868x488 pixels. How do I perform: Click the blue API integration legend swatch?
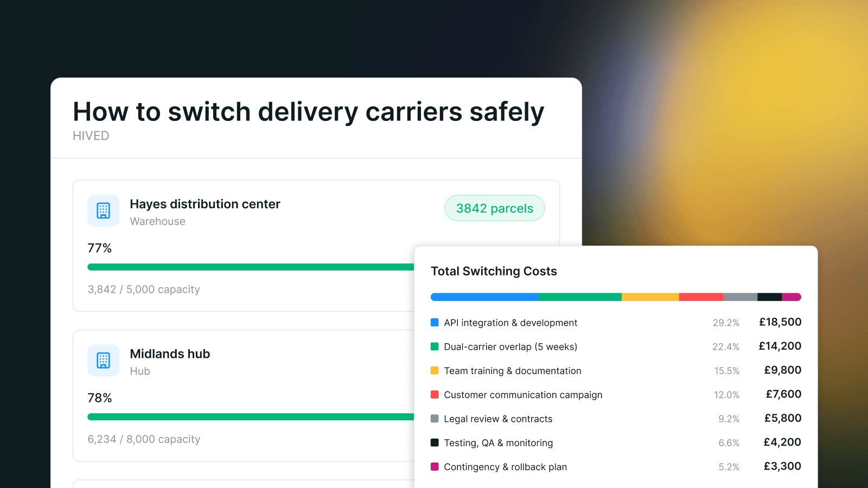(x=435, y=322)
